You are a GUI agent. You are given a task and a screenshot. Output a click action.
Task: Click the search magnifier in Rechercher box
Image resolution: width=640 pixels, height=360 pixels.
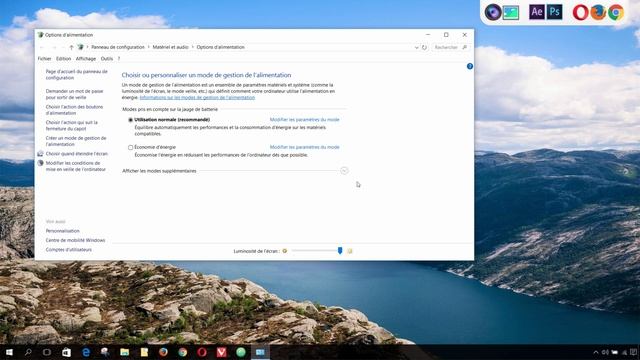(464, 47)
